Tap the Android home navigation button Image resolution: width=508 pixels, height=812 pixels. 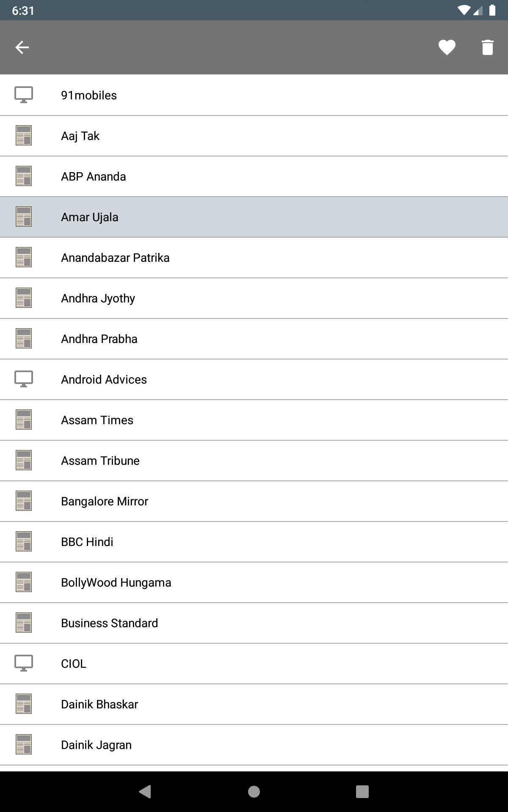[254, 792]
